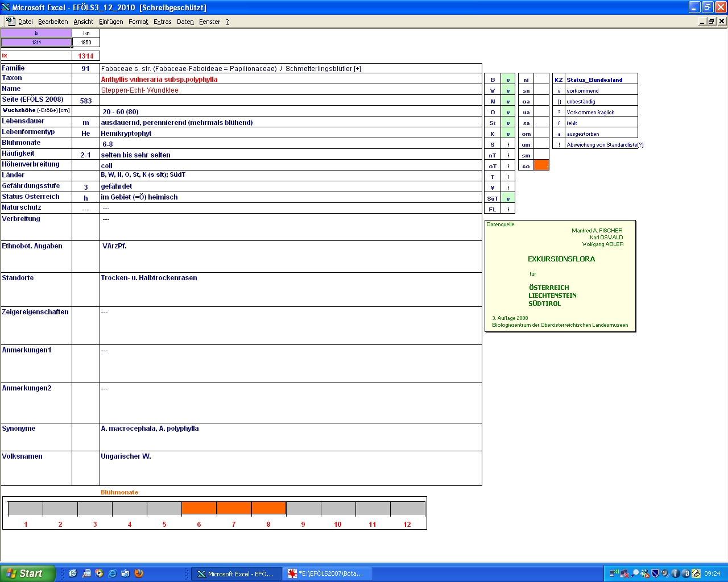Click the taxon 'Anthyllis vulneraria subsp.polyphylla'

[159, 79]
